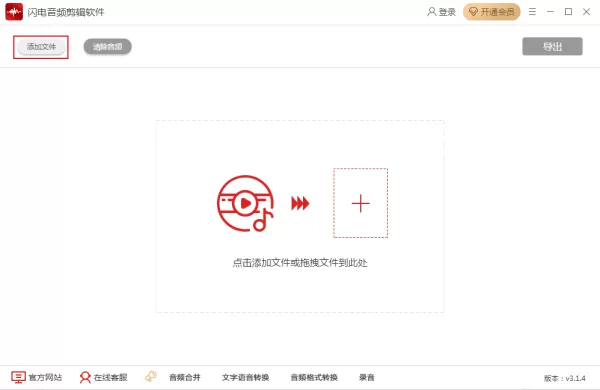Click the megaphone announcement icon
Image resolution: width=600 pixels, height=390 pixels.
pos(151,377)
